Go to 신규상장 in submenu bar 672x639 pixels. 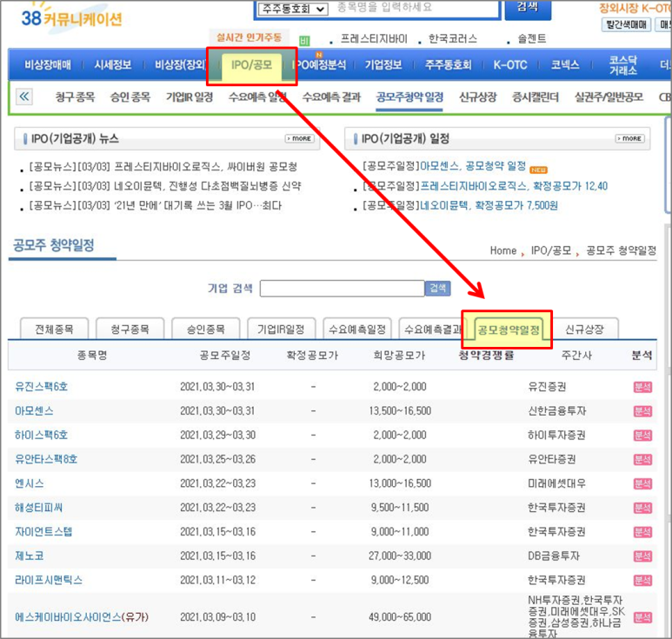(478, 97)
